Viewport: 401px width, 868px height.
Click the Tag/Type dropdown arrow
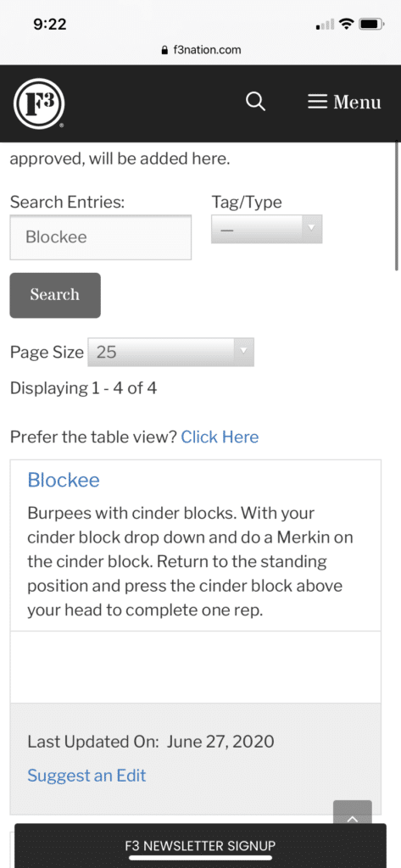click(311, 228)
